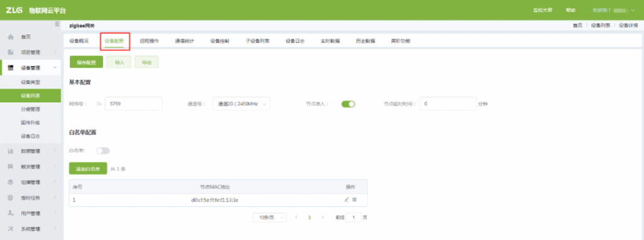644x240 pixels.
Task: Click the edit pencil icon in the whitelist row
Action: click(347, 199)
